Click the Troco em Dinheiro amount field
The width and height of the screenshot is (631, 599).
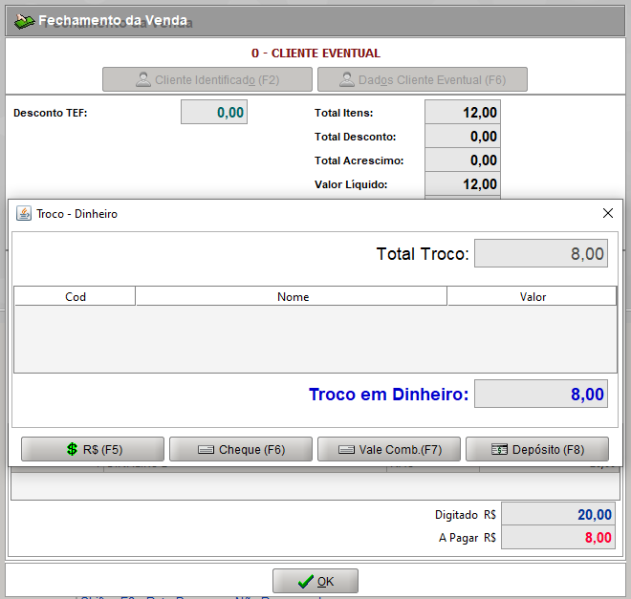point(540,394)
